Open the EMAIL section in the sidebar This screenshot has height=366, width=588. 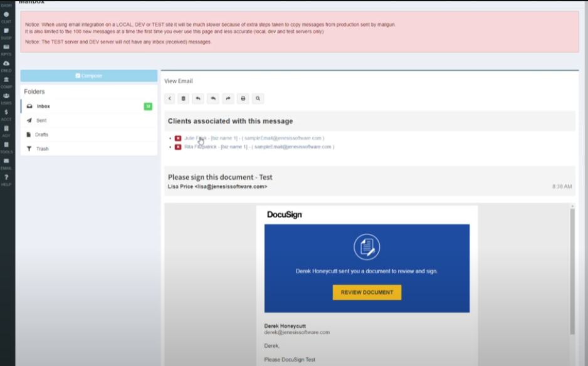6,164
